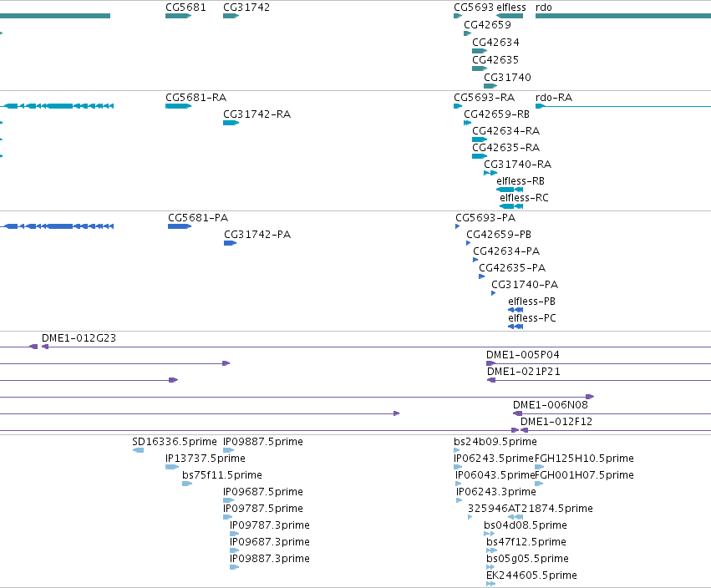This screenshot has width=711, height=588.
Task: Select the elfless-PC protein label
Action: [x=532, y=319]
